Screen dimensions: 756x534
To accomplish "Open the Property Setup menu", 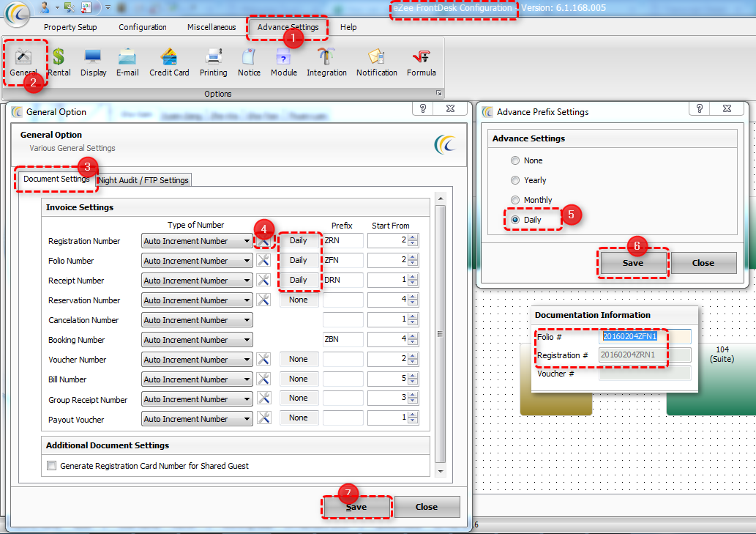I will 70,28.
